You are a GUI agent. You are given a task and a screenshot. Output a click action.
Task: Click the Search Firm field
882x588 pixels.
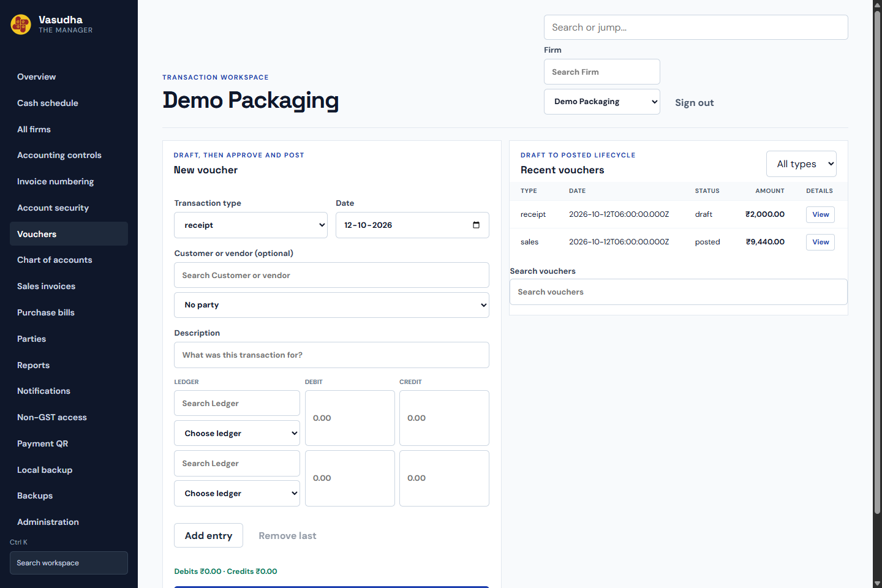pos(601,72)
